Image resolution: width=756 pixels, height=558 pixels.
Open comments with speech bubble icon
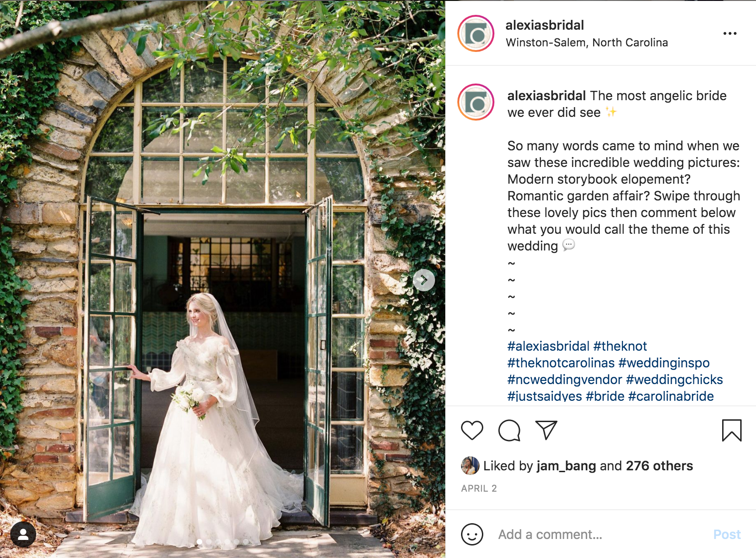(x=509, y=430)
